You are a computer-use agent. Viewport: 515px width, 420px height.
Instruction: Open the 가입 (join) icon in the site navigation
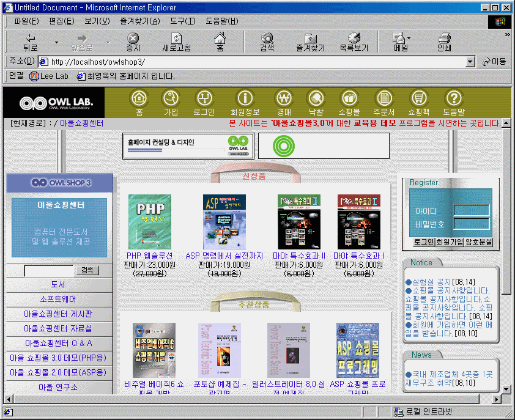click(171, 98)
